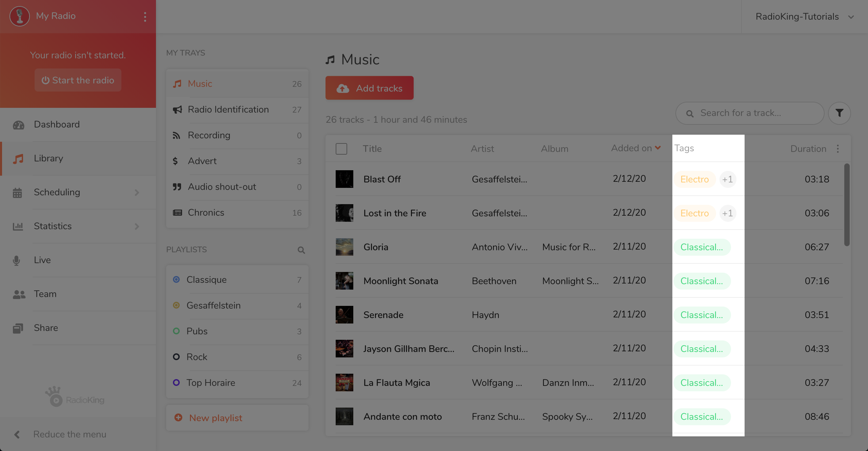The height and width of the screenshot is (451, 868).
Task: Toggle the select-all tracks checkbox
Action: (341, 149)
